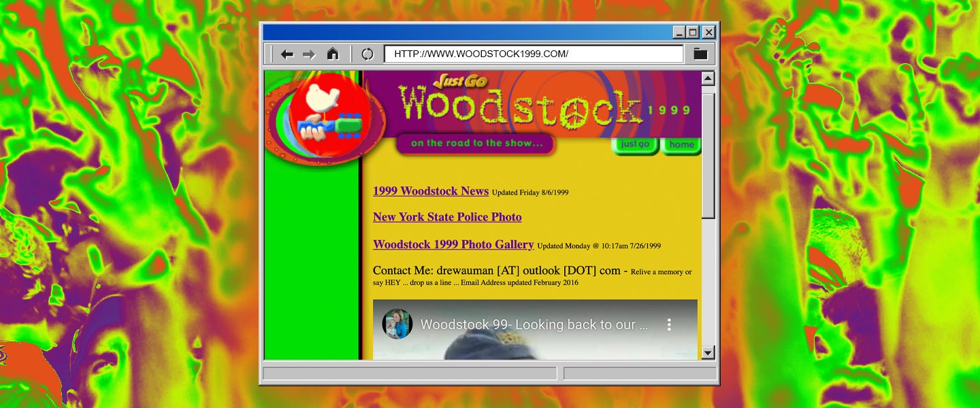Screen dimensions: 980x408
Task: Go to browser home via house icon
Action: point(333,54)
